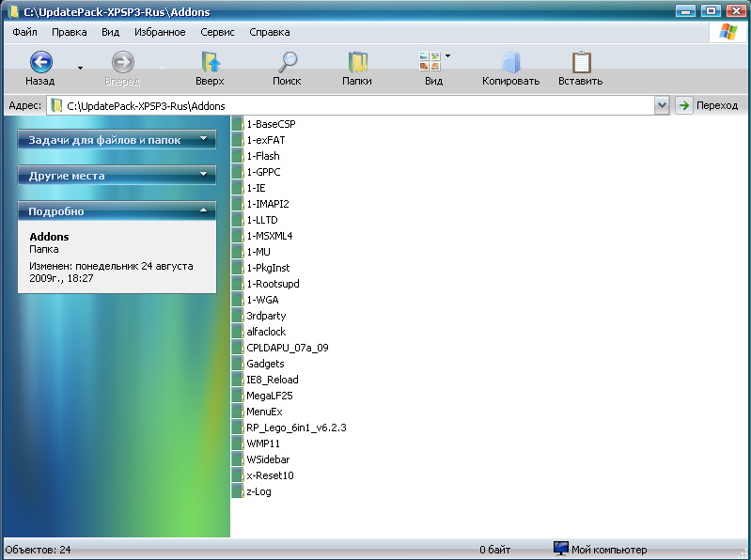Click inside the address path field
This screenshot has height=560, width=751.
[x=357, y=106]
